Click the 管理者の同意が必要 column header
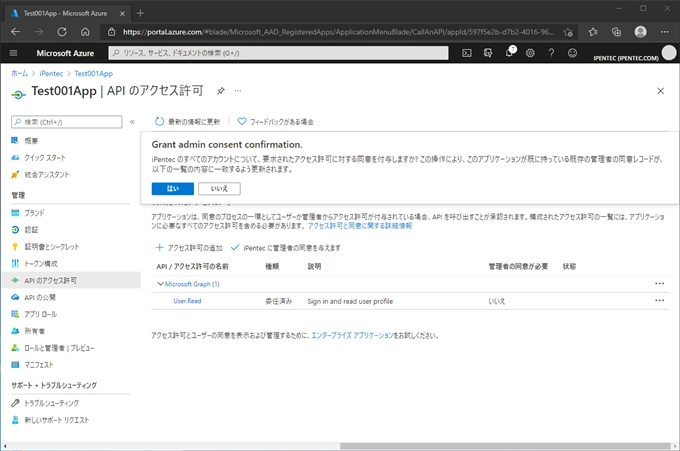 point(518,266)
